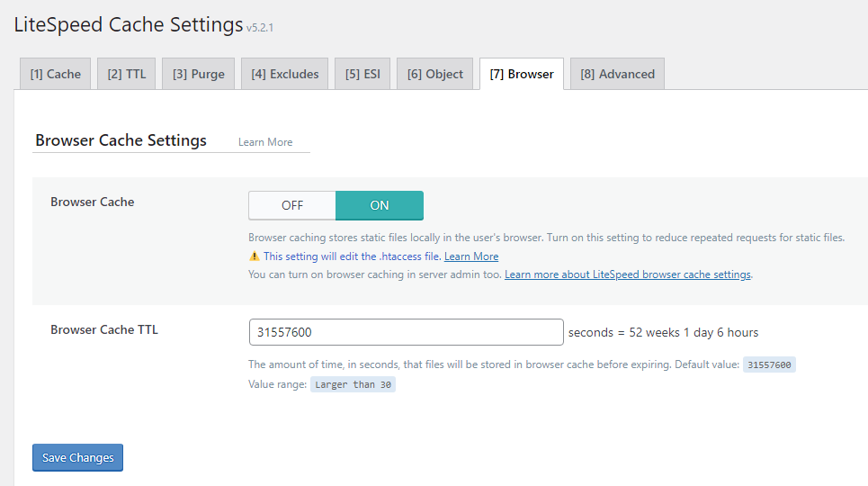The height and width of the screenshot is (486, 868).
Task: Click the yellow warning icon
Action: click(254, 256)
